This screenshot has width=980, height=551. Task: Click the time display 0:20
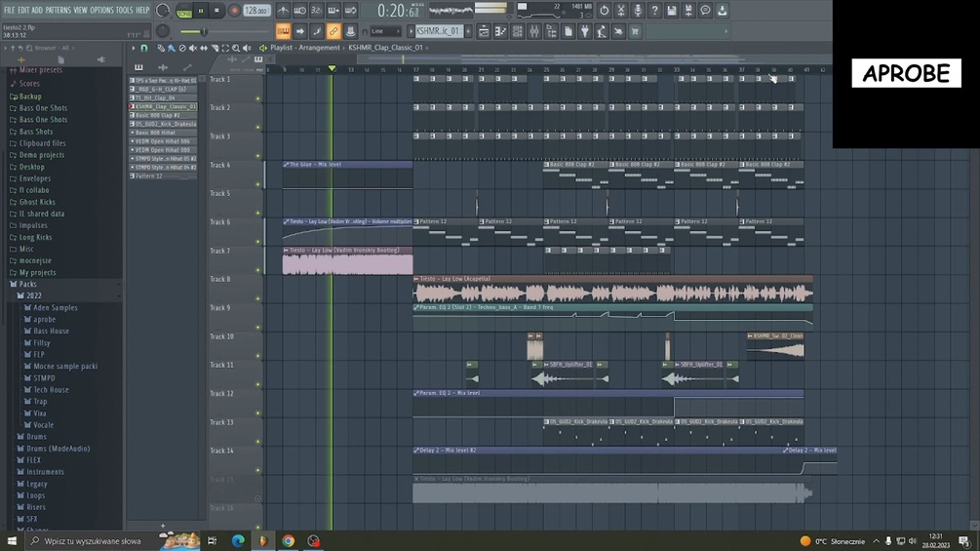pos(398,11)
